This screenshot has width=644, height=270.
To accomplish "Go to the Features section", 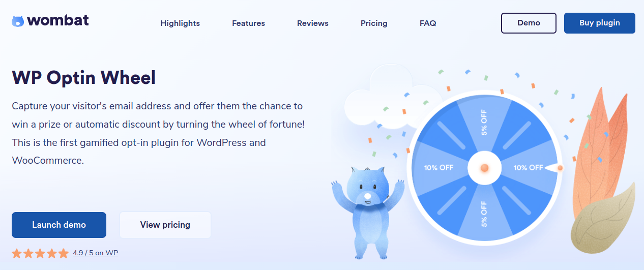I will pyautogui.click(x=248, y=23).
